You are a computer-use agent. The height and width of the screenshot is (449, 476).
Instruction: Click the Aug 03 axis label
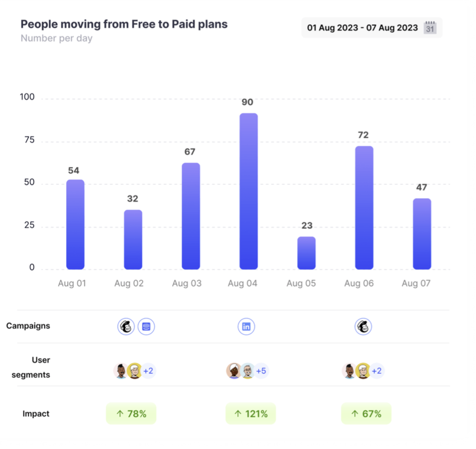187,283
